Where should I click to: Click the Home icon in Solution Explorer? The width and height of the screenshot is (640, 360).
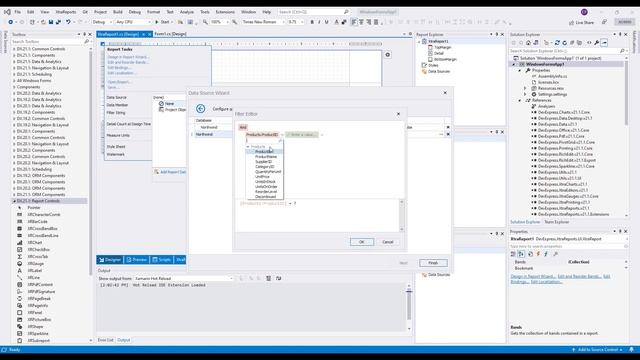[528, 42]
